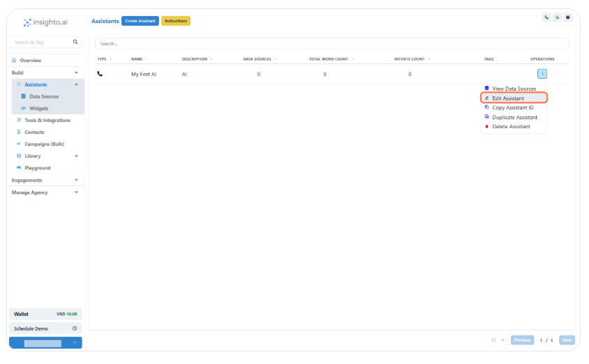Click the last top-right toolbar icon
Screen dimensions: 589x364
click(x=567, y=17)
